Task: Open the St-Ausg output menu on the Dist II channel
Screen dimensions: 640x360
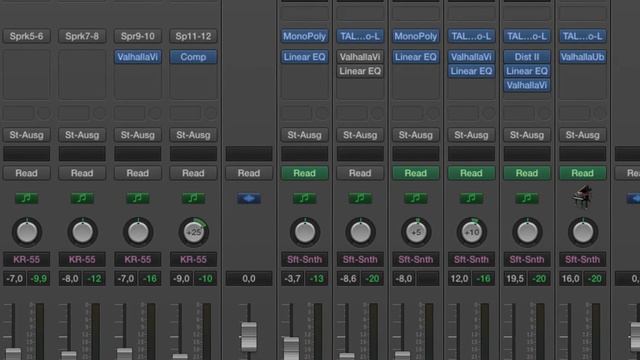Action: 527,135
